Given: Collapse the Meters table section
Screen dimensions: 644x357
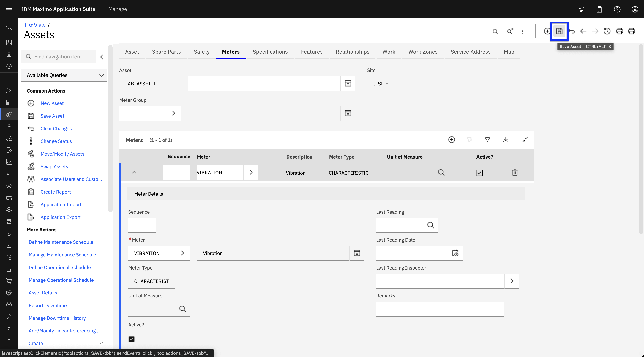Looking at the screenshot, I should (x=525, y=140).
